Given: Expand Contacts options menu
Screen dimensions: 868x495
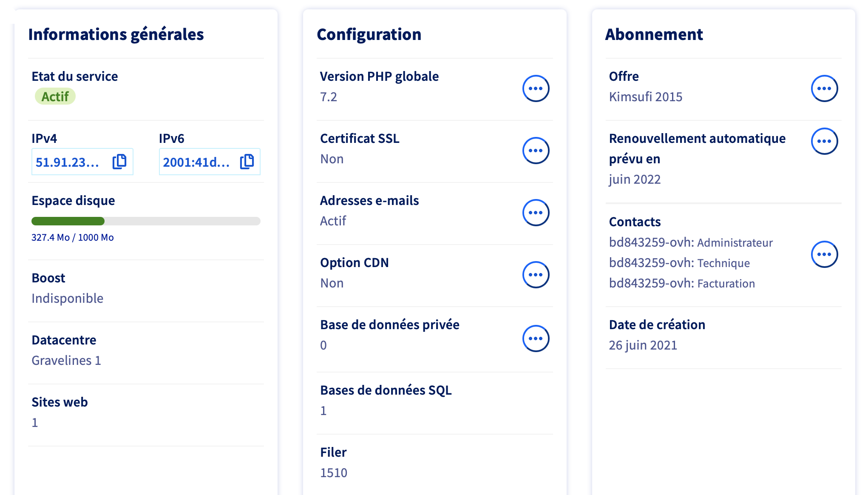Looking at the screenshot, I should pos(824,254).
